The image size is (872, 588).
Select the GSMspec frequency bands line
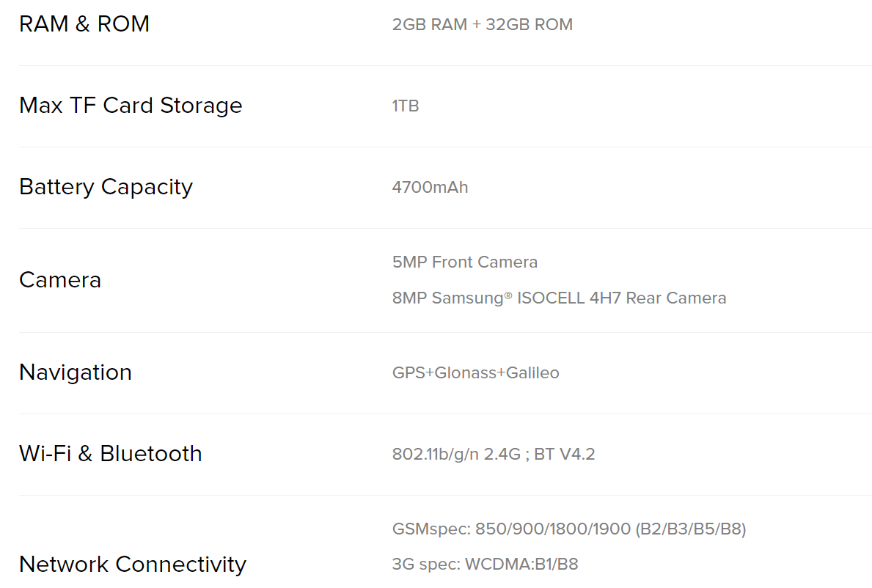tap(569, 529)
